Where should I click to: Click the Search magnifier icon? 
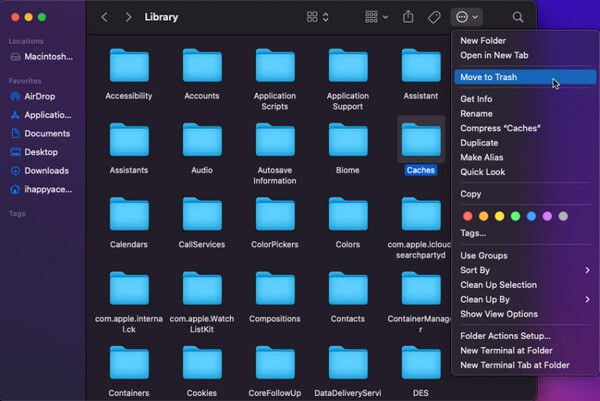coord(518,17)
